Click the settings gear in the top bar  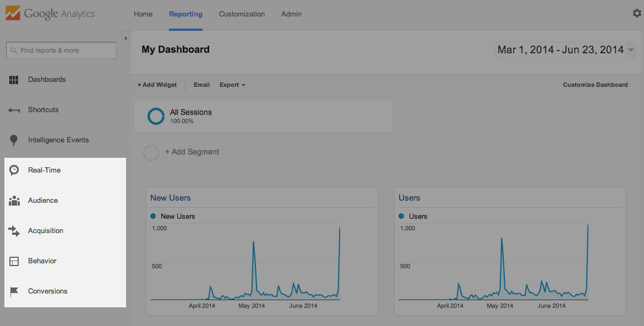point(636,13)
